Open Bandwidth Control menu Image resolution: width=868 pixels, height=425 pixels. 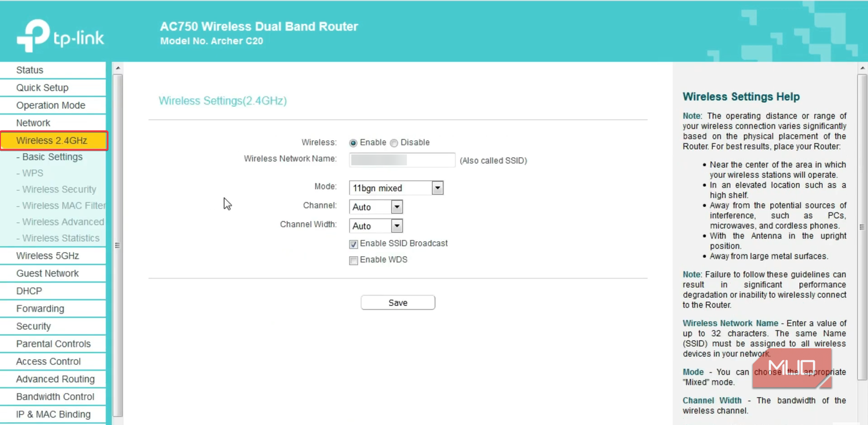[53, 397]
